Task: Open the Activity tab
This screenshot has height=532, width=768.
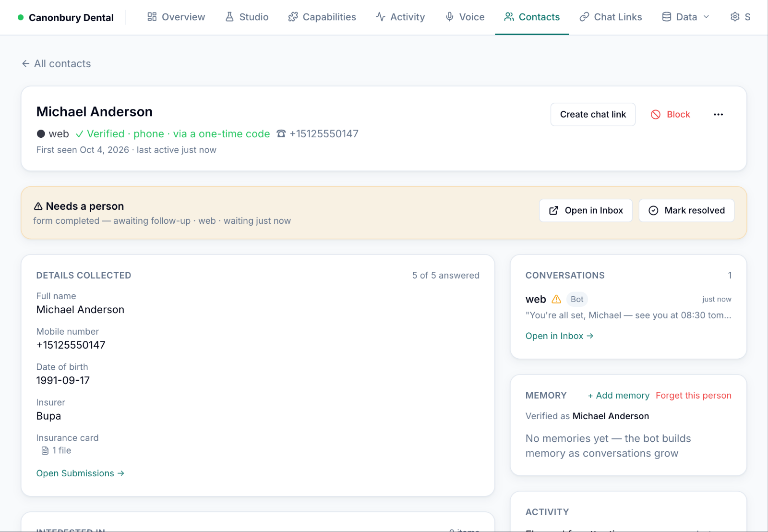Action: 400,17
